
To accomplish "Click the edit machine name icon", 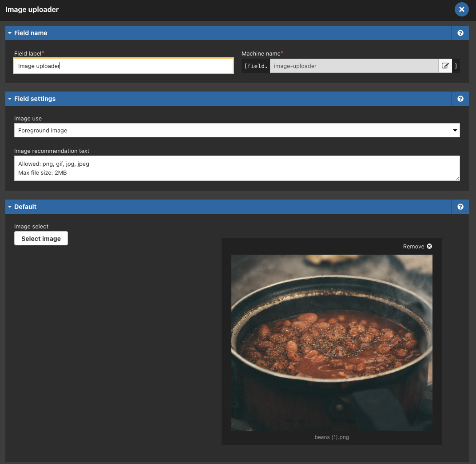I will coord(445,66).
